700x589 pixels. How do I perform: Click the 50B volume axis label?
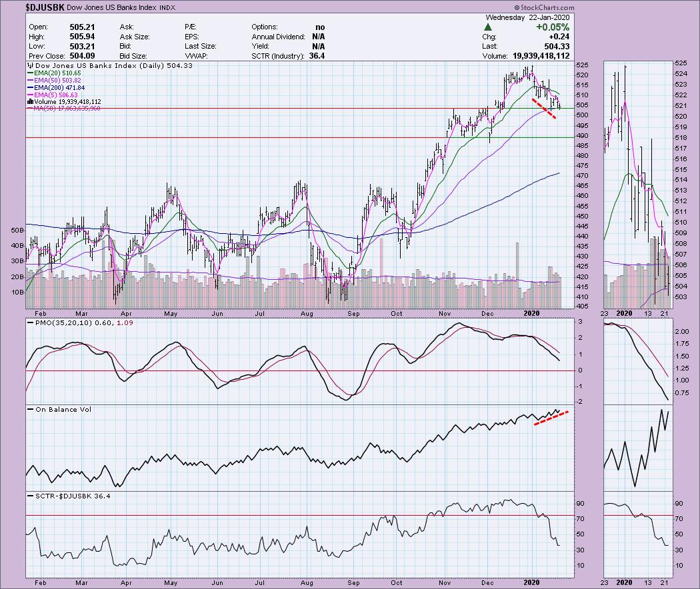17,231
